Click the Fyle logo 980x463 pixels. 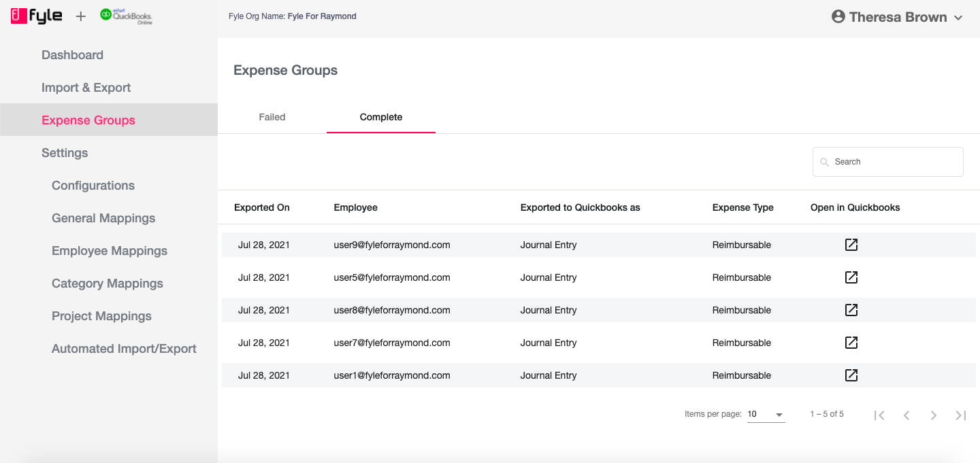tap(37, 16)
